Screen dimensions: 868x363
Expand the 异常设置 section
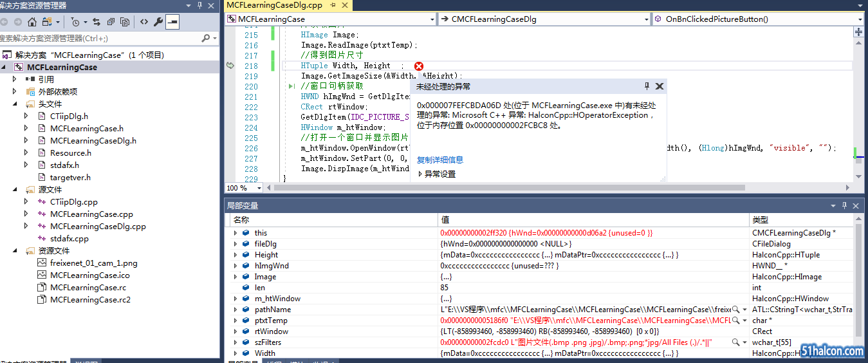(420, 174)
